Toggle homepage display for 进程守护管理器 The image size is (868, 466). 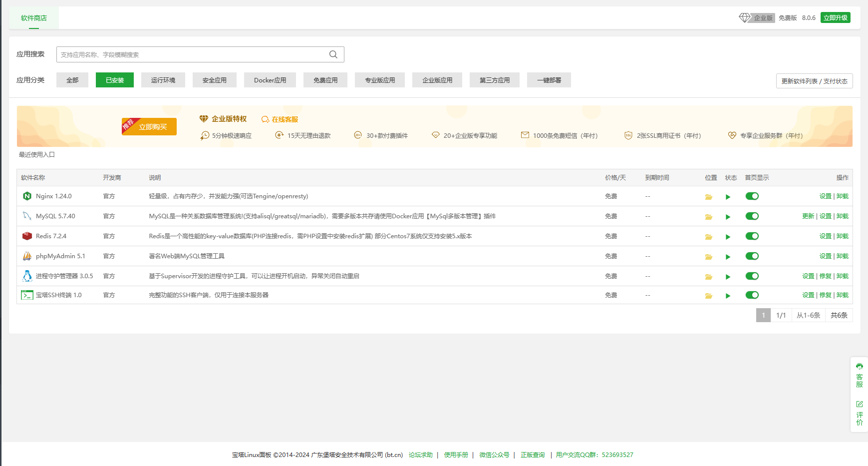(x=752, y=276)
